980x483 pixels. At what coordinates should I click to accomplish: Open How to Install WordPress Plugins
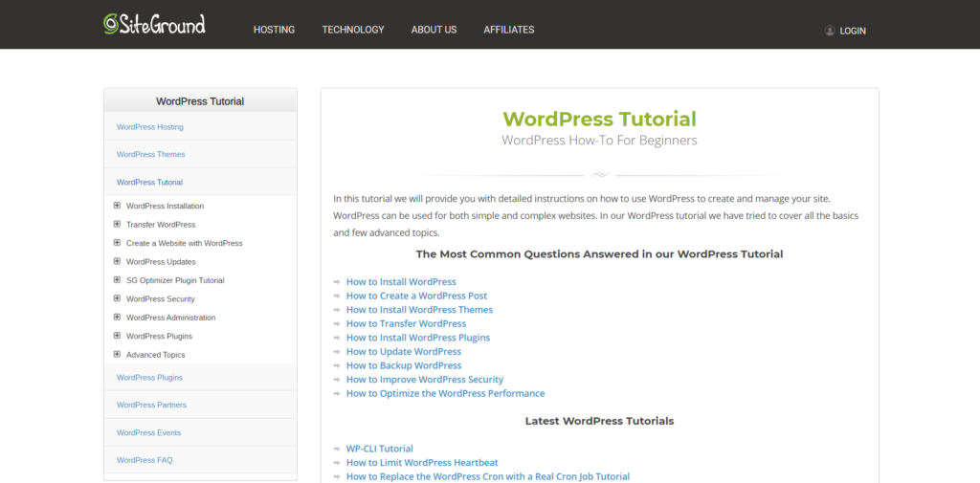418,338
